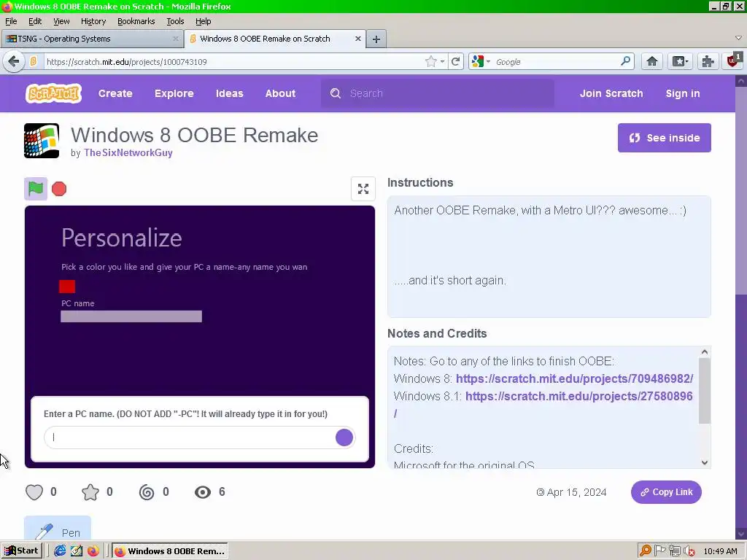Open the Tools menu

(x=175, y=21)
